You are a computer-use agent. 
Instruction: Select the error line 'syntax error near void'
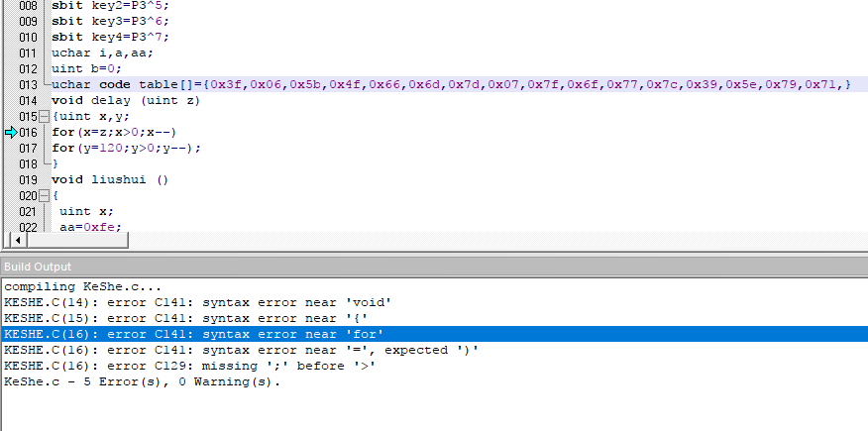(x=197, y=302)
